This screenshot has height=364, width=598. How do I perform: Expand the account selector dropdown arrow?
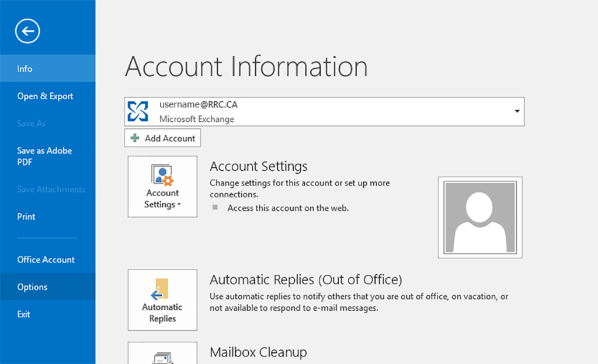517,111
